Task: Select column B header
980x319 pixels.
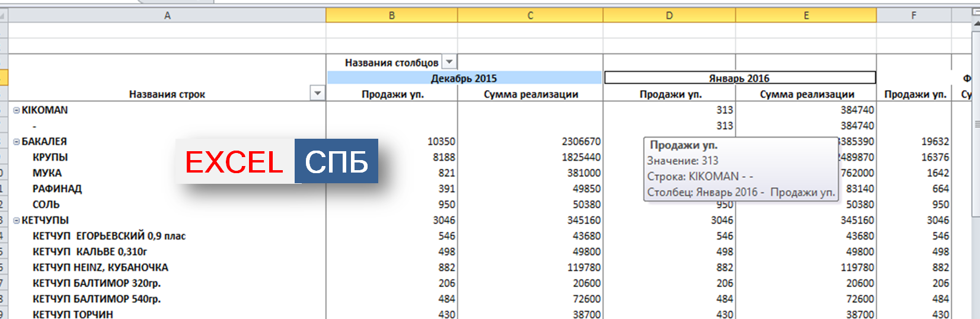Action: 391,16
